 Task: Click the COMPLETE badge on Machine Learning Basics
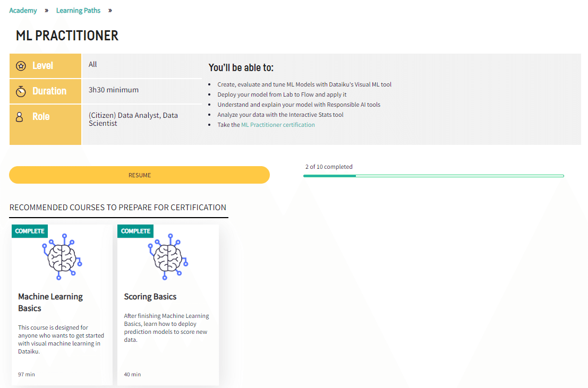click(x=29, y=231)
